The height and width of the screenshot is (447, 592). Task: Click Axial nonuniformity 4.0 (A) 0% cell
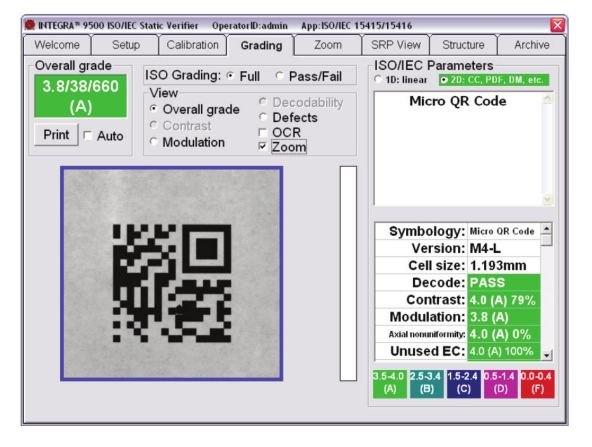(504, 334)
